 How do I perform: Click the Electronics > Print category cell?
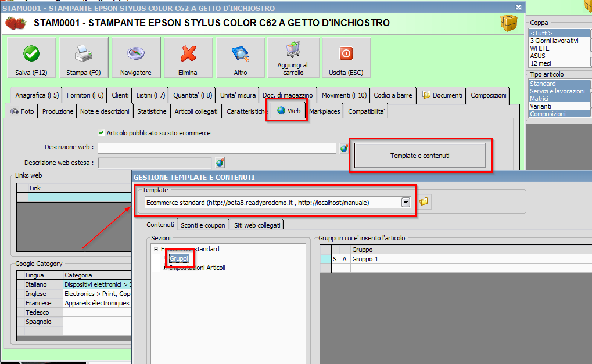click(x=98, y=294)
